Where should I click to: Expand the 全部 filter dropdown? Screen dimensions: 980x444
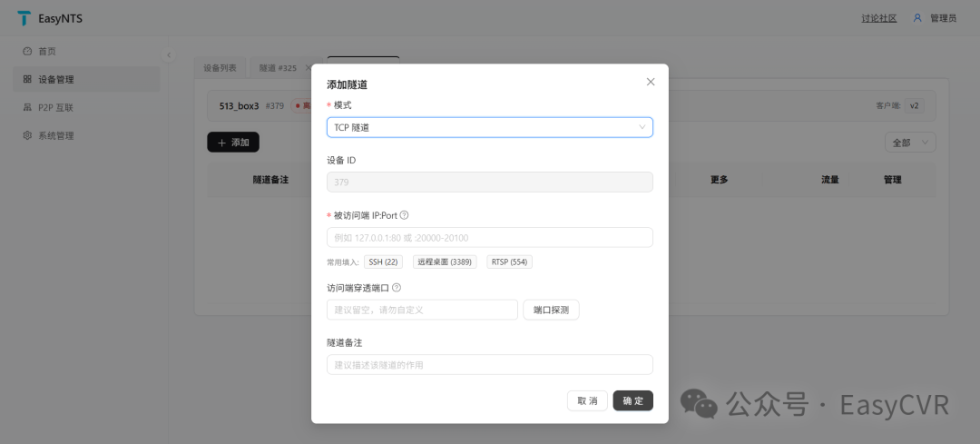point(910,143)
